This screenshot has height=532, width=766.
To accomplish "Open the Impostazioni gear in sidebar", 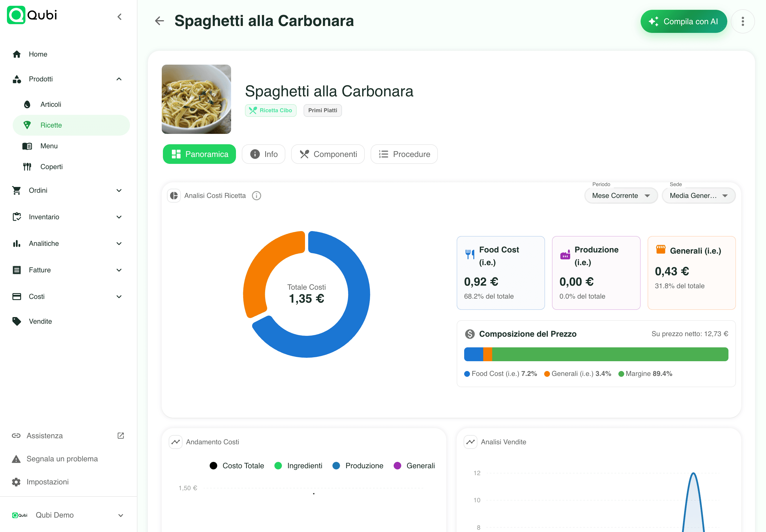I will [x=16, y=482].
